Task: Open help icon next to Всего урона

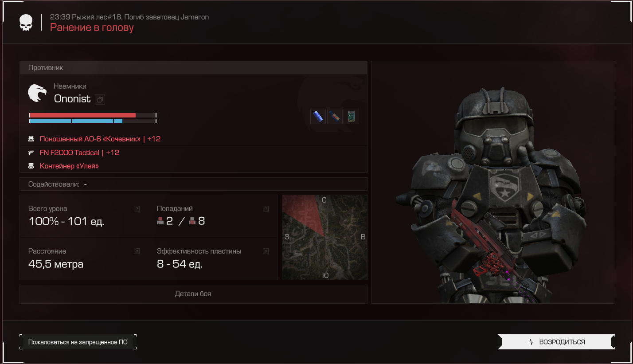Action: pyautogui.click(x=137, y=208)
